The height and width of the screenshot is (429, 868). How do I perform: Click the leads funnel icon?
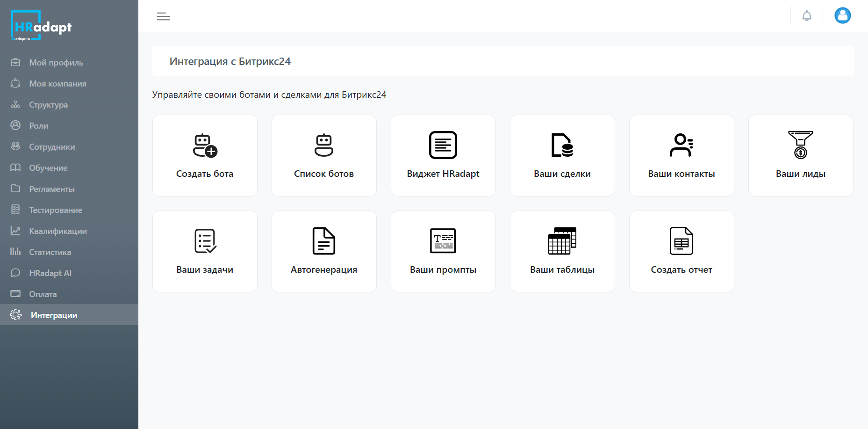(801, 145)
